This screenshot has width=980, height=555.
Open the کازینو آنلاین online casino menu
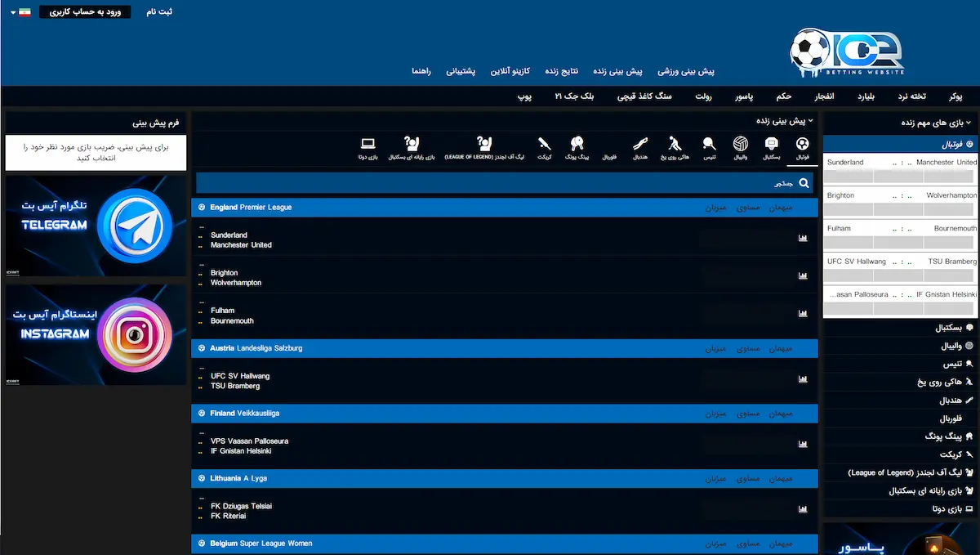click(x=510, y=72)
